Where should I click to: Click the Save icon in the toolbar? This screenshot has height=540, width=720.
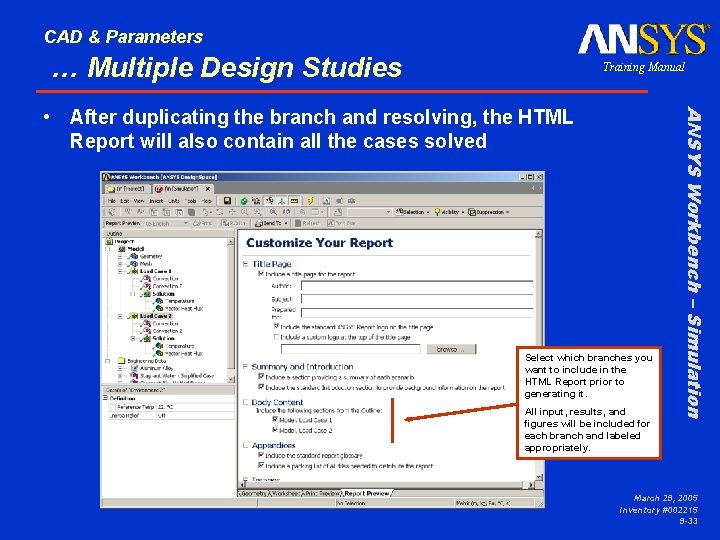coord(227,201)
